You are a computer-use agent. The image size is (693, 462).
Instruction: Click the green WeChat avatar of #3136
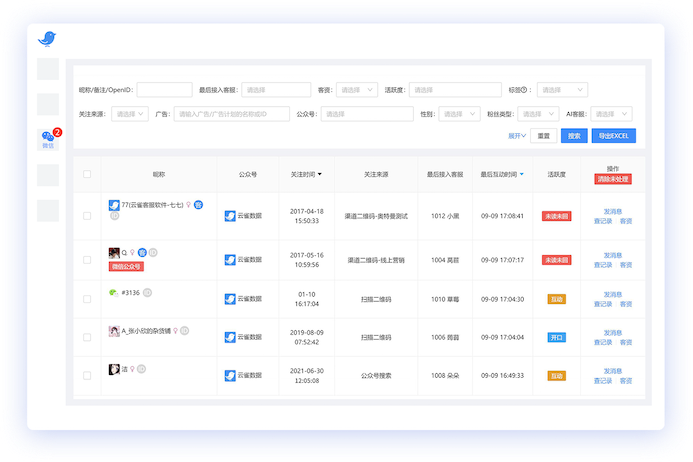coord(113,293)
